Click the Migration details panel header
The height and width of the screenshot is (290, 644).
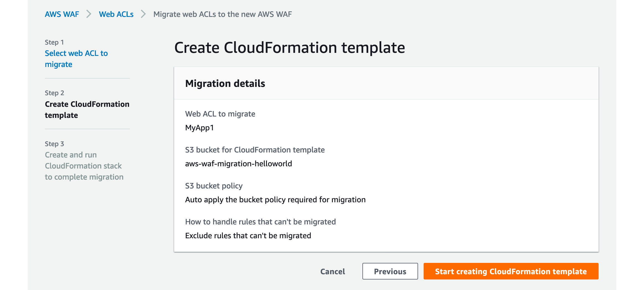[225, 83]
